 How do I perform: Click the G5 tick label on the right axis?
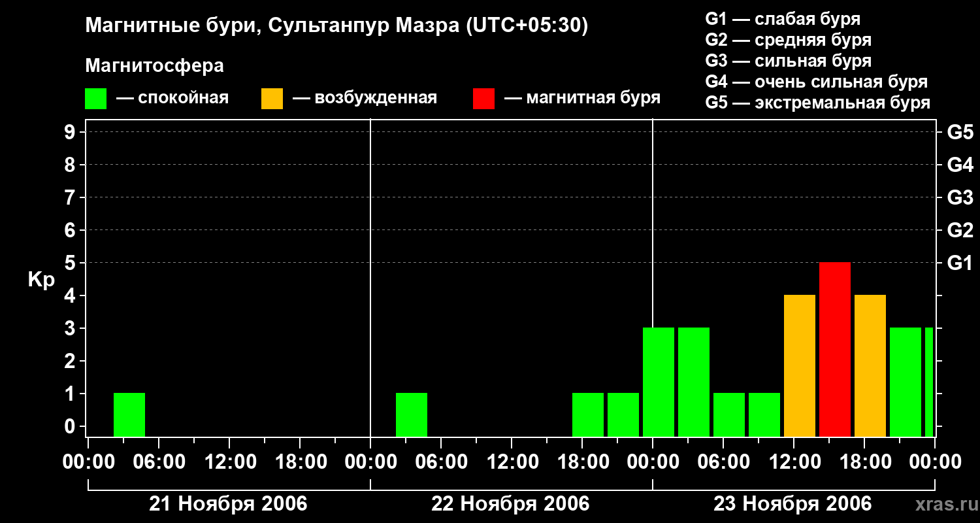(x=960, y=132)
